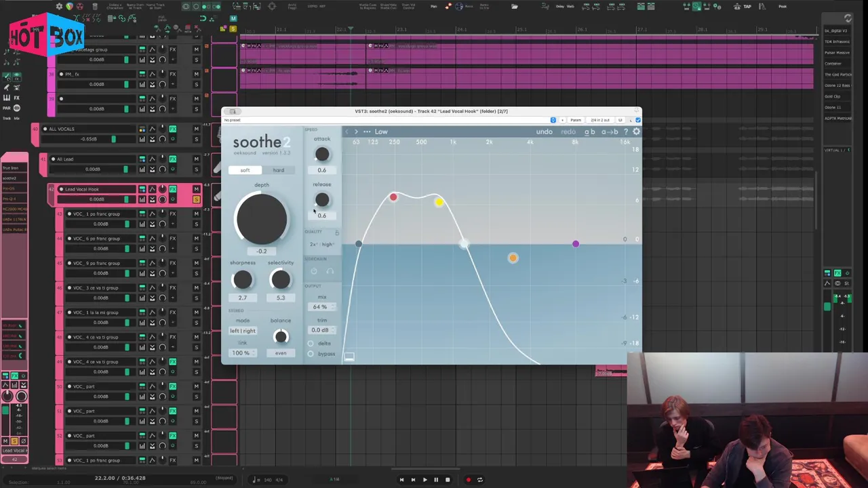
Task: Enable the bypass radio button in soothe2
Action: click(x=311, y=354)
